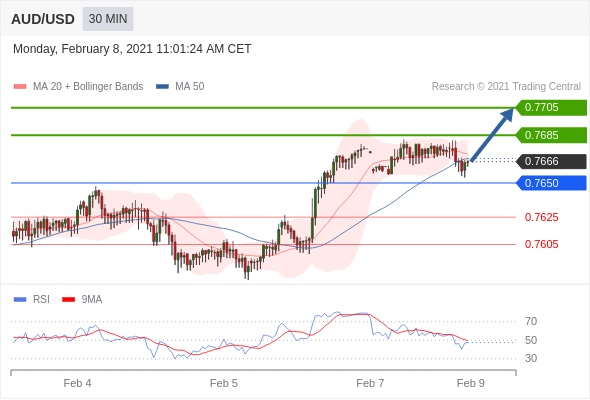Select the 0.7666 current price tag

[551, 161]
